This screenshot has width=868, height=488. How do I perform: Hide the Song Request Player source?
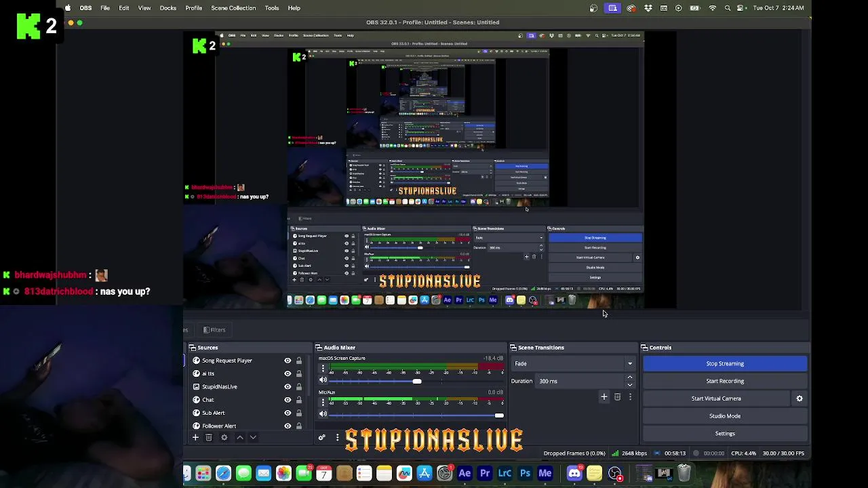click(x=288, y=361)
